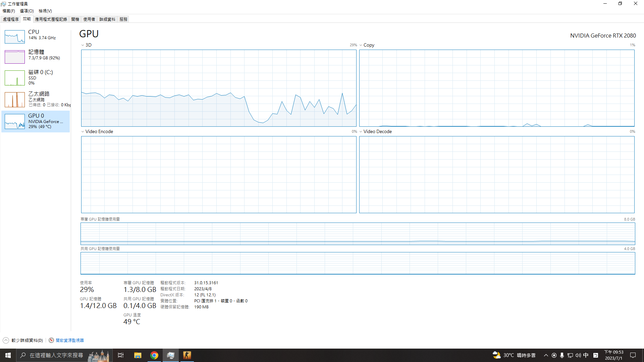The height and width of the screenshot is (362, 644).
Task: Switch to the 處理程序 tab
Action: point(11,19)
